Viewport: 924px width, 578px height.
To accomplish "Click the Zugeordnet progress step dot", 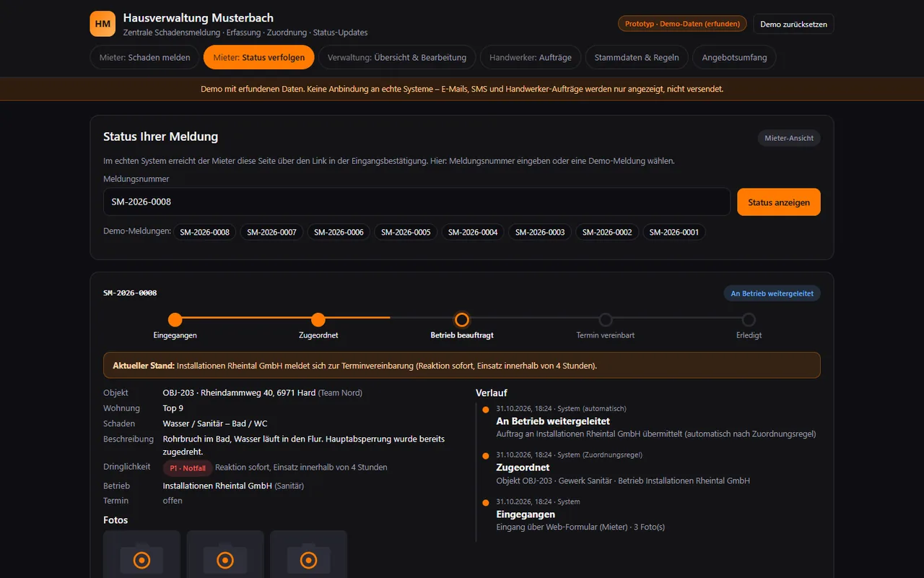I will tap(318, 319).
